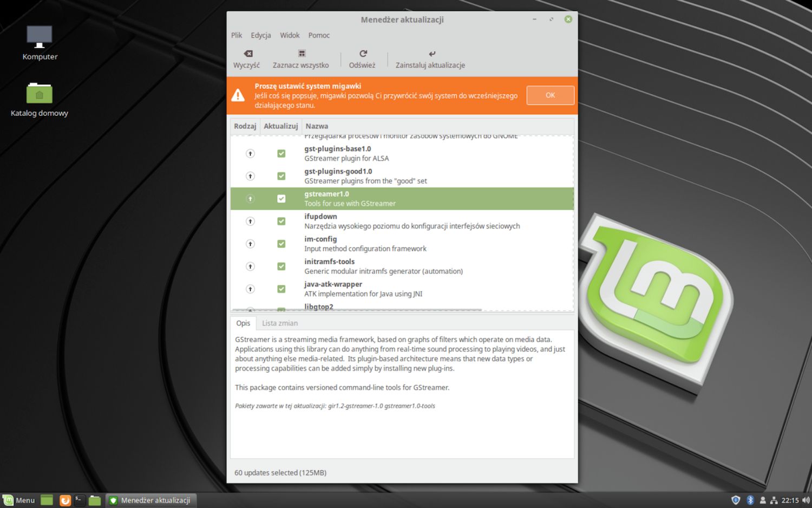The height and width of the screenshot is (508, 812).
Task: Uncheck the im-config update
Action: (x=281, y=244)
